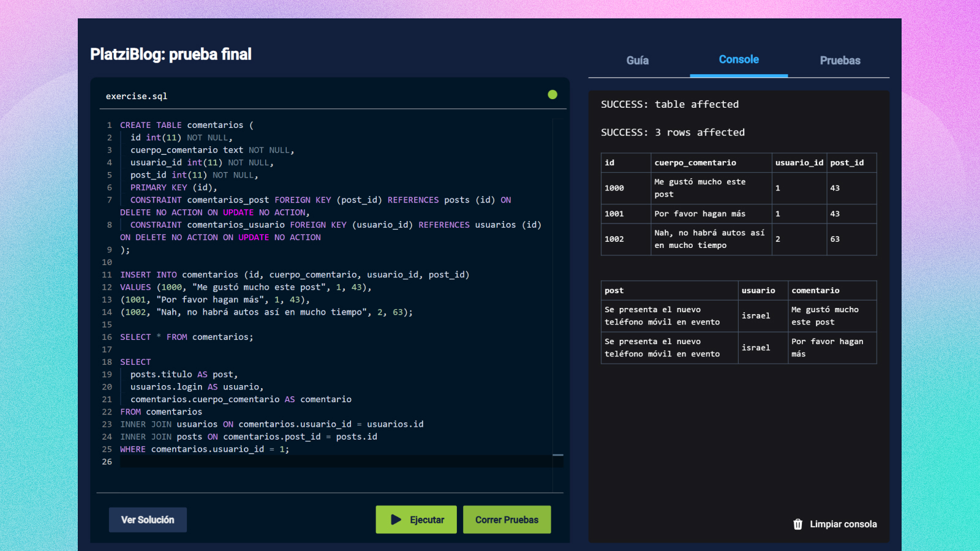Select the usuario_id column header
This screenshot has height=551, width=980.
tap(799, 163)
